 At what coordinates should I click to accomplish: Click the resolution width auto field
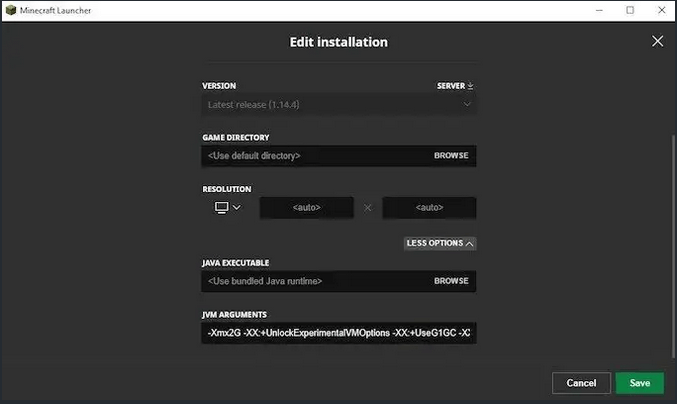tap(307, 208)
